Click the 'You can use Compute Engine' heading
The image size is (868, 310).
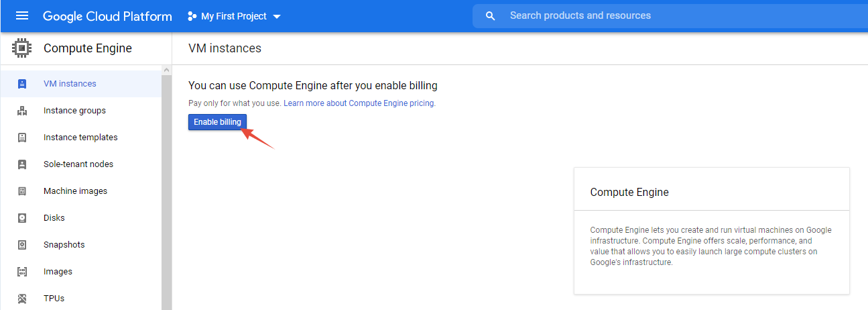pos(313,86)
